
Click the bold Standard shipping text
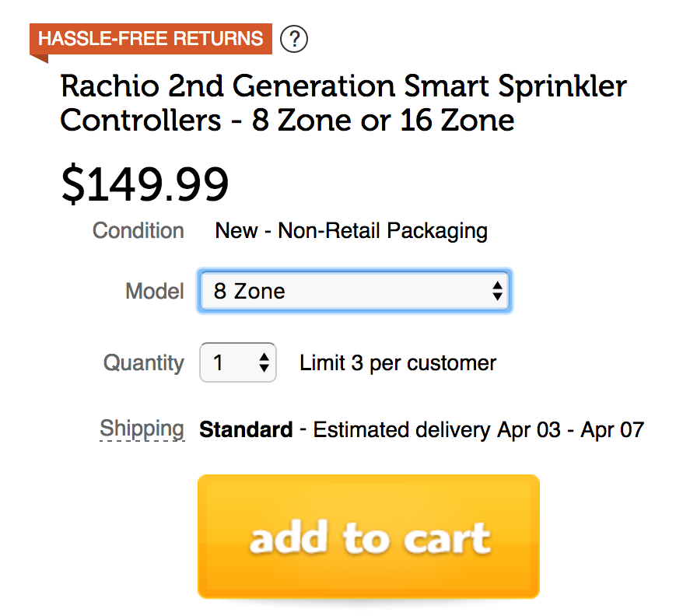(246, 430)
